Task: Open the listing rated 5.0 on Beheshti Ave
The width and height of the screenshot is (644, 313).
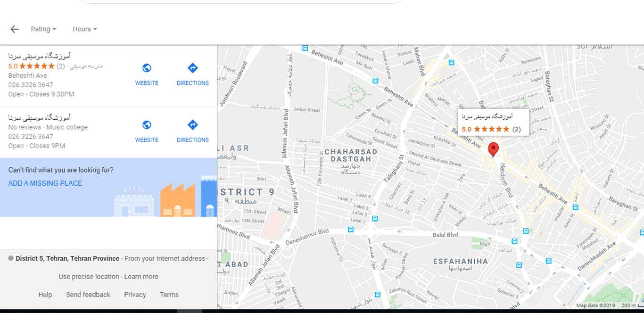Action: click(108, 75)
